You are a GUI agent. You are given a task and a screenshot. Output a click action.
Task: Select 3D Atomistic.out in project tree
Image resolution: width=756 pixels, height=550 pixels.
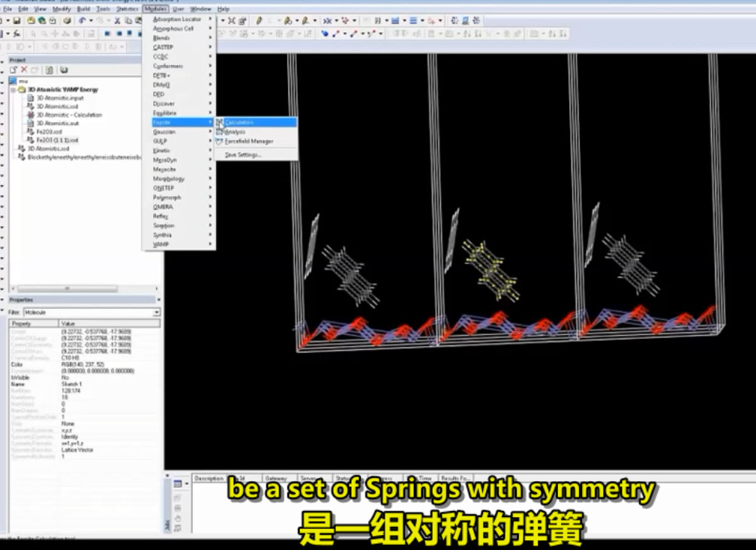pyautogui.click(x=57, y=124)
